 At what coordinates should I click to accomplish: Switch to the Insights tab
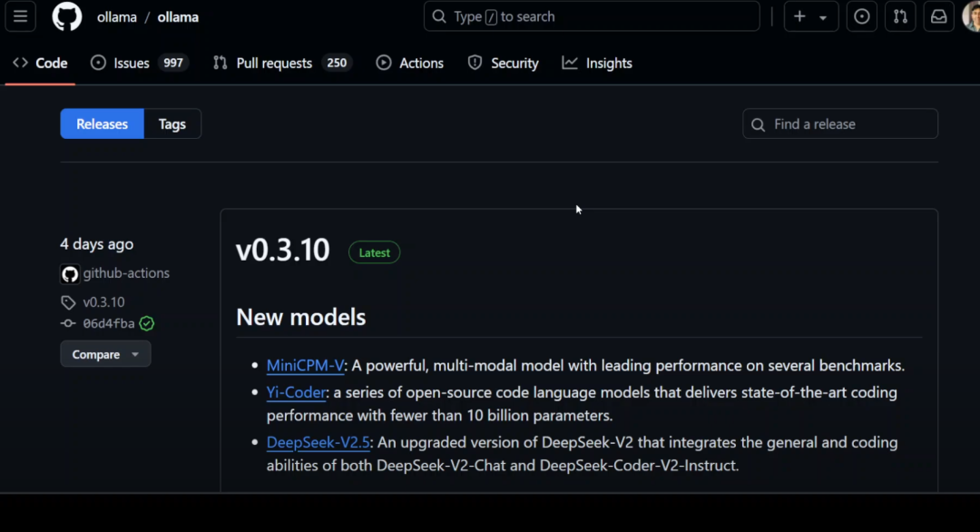[x=597, y=64]
